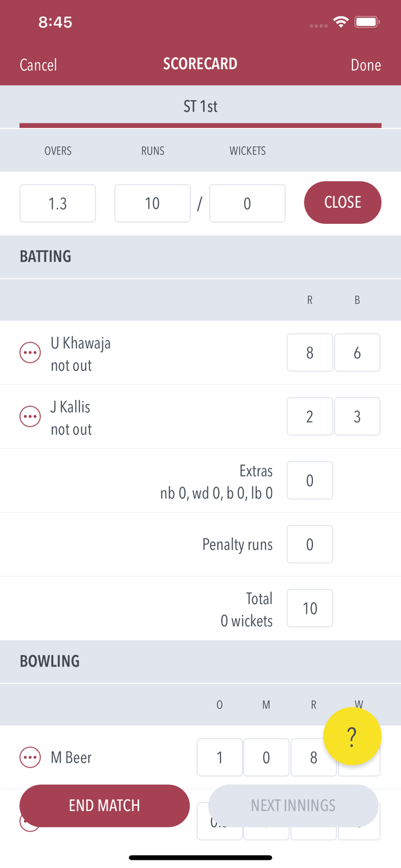The width and height of the screenshot is (401, 868).
Task: Tap the yellow help question mark
Action: click(352, 737)
